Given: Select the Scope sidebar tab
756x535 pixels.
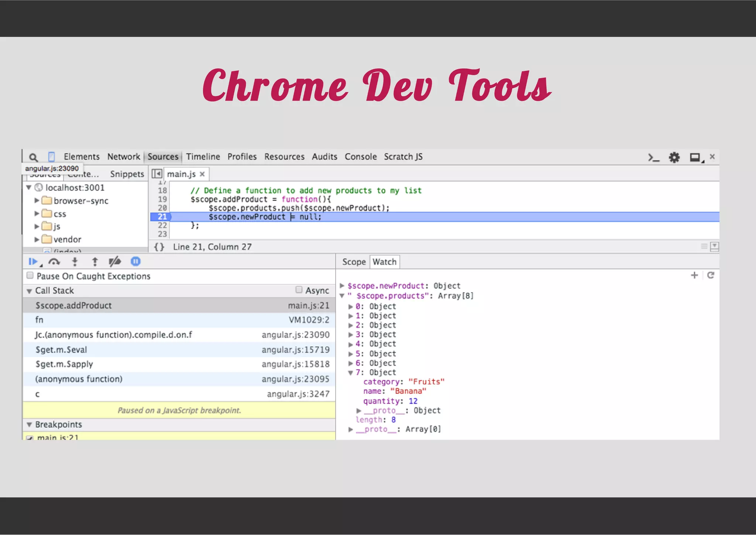Looking at the screenshot, I should coord(354,262).
